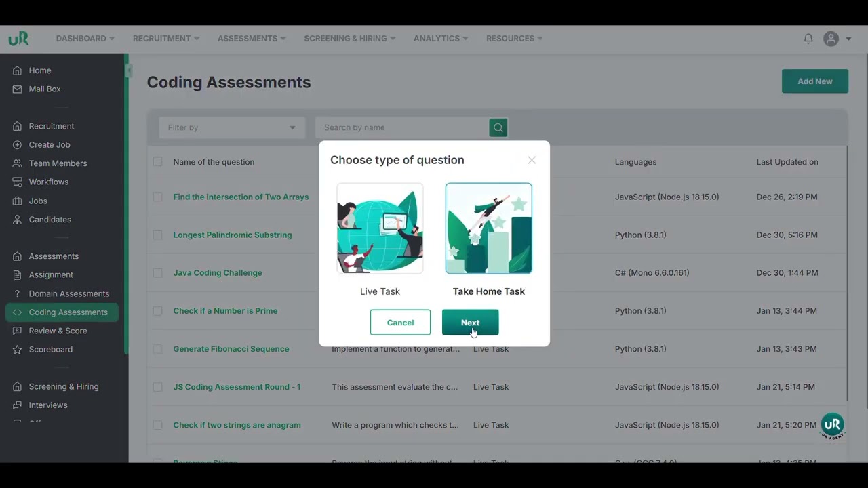Viewport: 868px width, 488px height.
Task: Open Create Job in the sidebar
Action: 50,144
